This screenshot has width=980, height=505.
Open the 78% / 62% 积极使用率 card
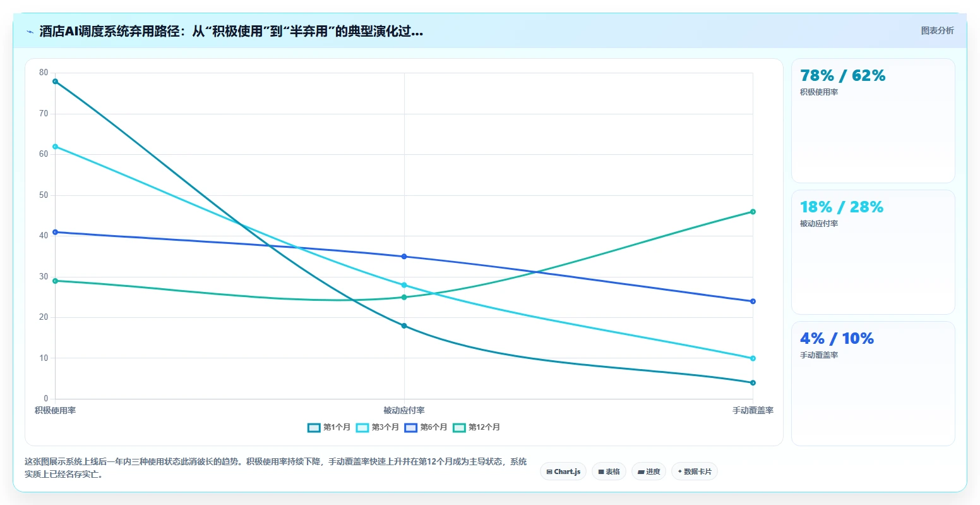873,121
